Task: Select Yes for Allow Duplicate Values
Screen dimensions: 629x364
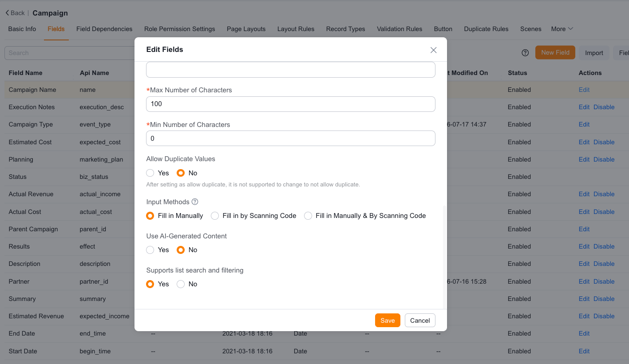Action: point(150,173)
